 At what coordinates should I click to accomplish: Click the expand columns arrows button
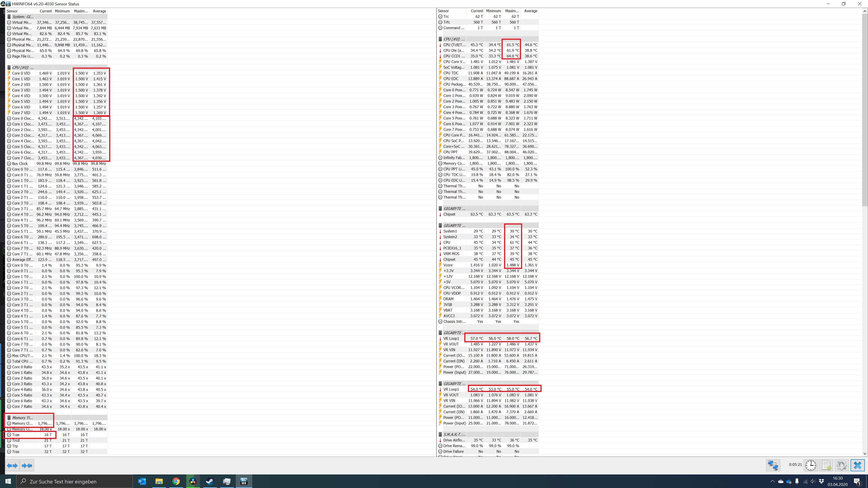point(12,465)
